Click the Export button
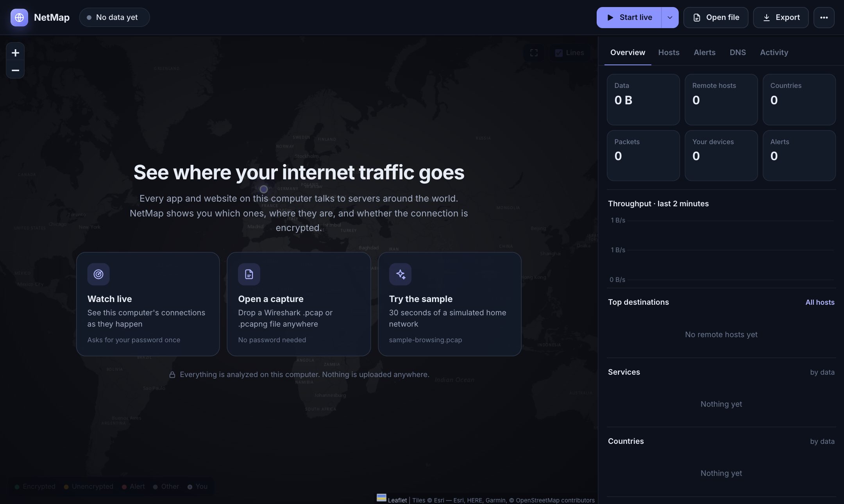Screen dimensions: 844x504 click(x=781, y=18)
